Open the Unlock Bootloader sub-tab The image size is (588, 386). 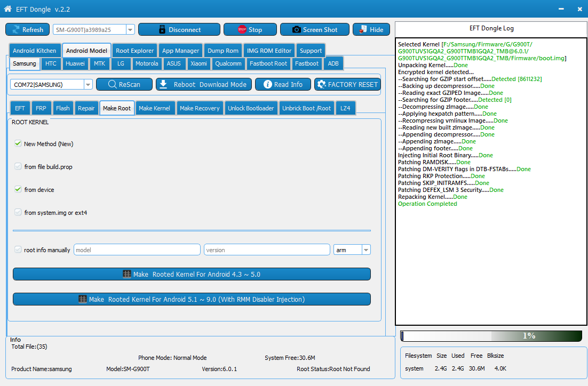click(251, 108)
